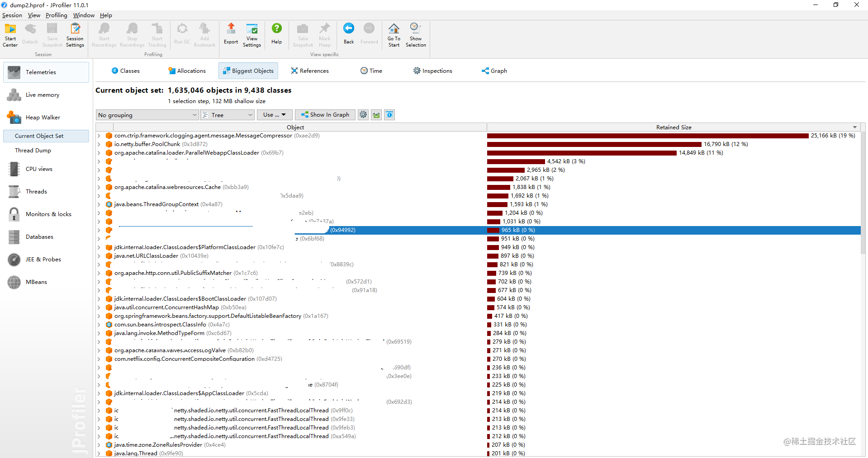Open the Profiling menu
The width and height of the screenshot is (868, 458).
point(56,15)
